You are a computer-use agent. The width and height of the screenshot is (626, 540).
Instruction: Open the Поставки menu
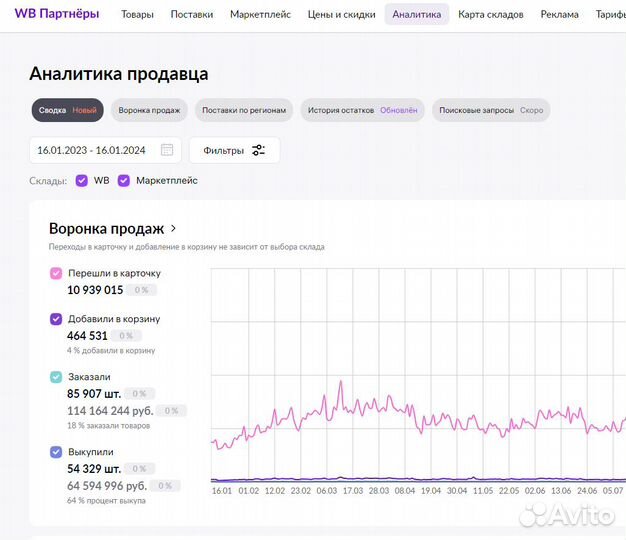point(192,15)
